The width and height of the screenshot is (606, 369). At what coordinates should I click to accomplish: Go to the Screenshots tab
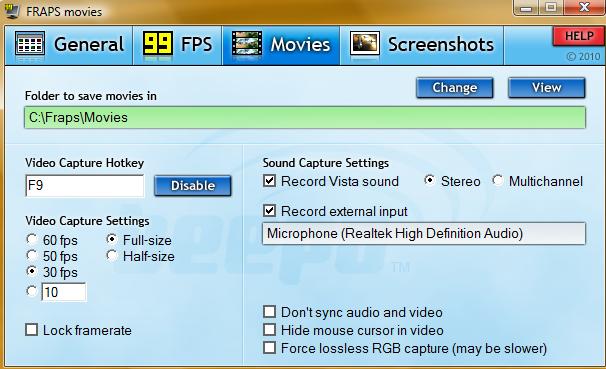coord(422,45)
